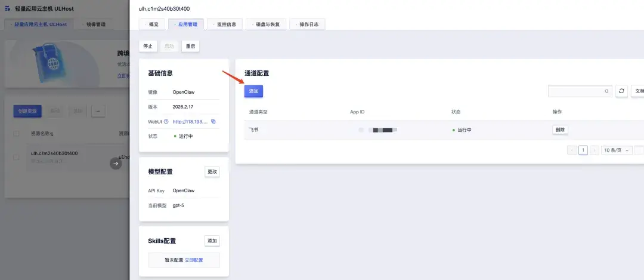Click the ulh.c1m2s40b30t400 panel title
This screenshot has width=644, height=280.
pyautogui.click(x=165, y=8)
